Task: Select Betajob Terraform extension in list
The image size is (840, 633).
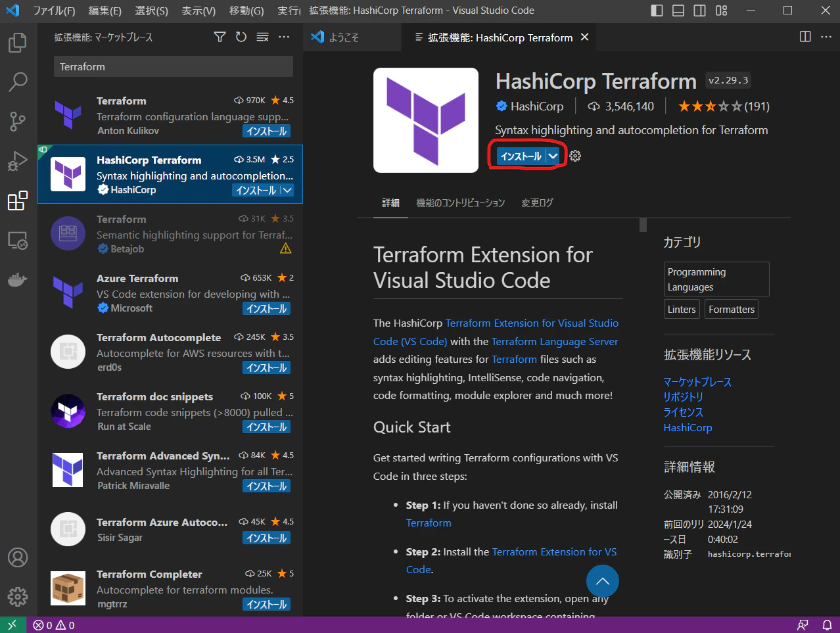Action: [170, 234]
